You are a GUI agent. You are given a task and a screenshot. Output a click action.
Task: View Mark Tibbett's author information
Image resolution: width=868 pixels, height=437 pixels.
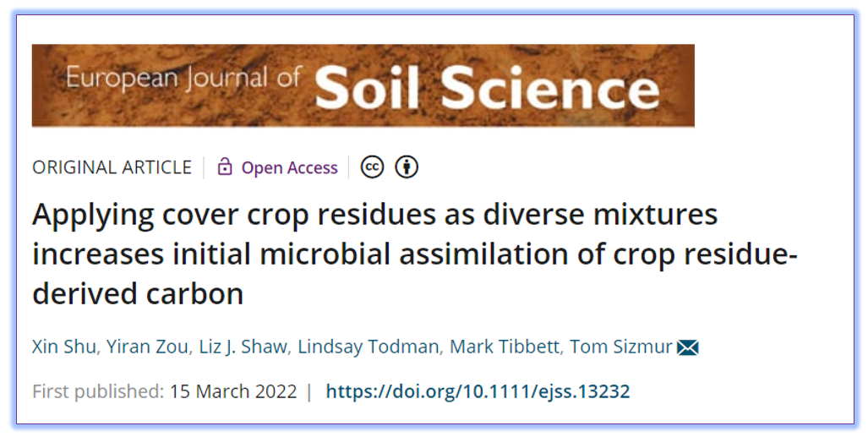[505, 347]
